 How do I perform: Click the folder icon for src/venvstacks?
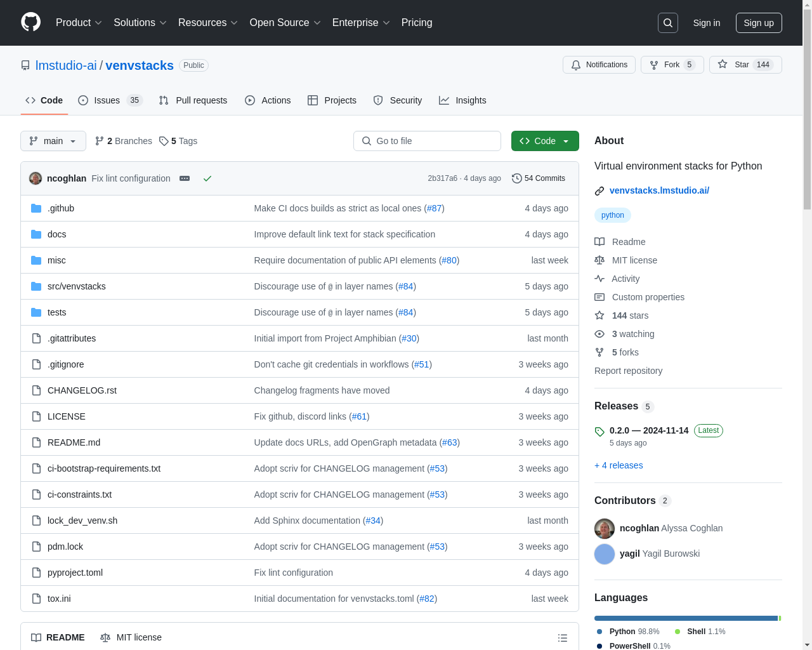point(36,286)
